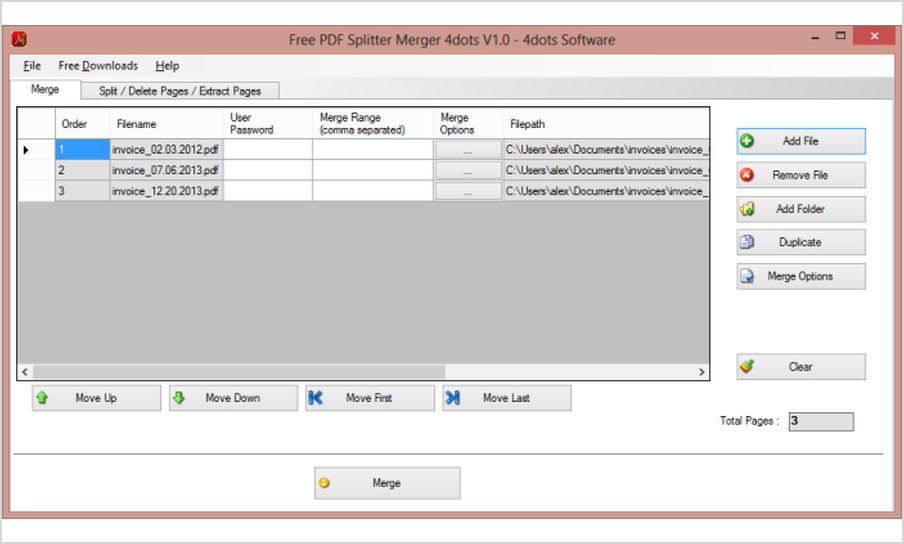Viewport: 904px width, 544px height.
Task: Select the filename invoice_07.06.2013.pdf cell
Action: [x=167, y=171]
